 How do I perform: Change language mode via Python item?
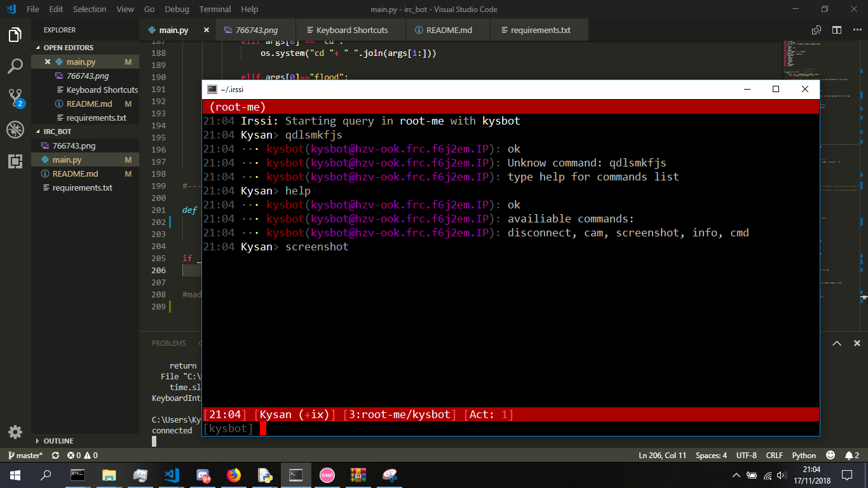click(x=804, y=455)
